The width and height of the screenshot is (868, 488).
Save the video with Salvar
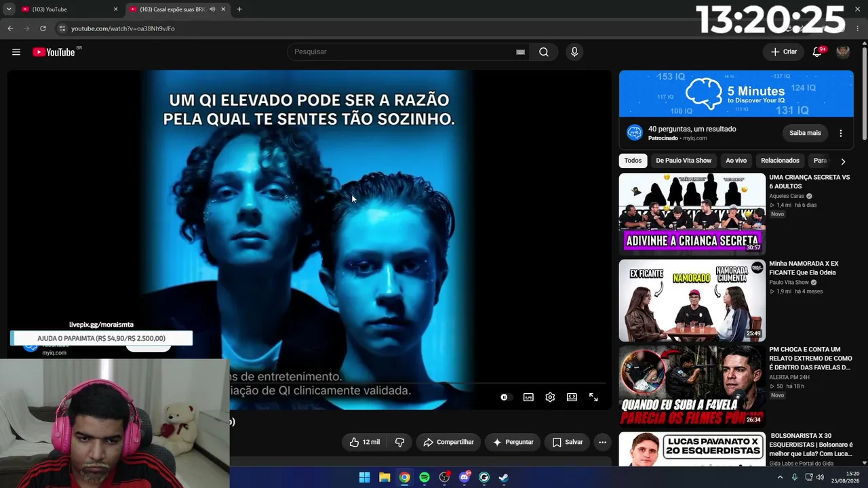tap(567, 442)
